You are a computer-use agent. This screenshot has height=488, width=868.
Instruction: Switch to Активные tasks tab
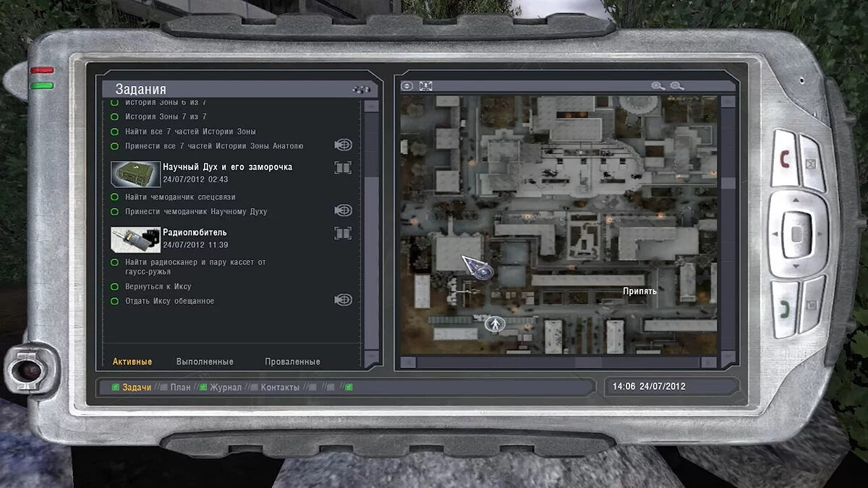pos(132,361)
